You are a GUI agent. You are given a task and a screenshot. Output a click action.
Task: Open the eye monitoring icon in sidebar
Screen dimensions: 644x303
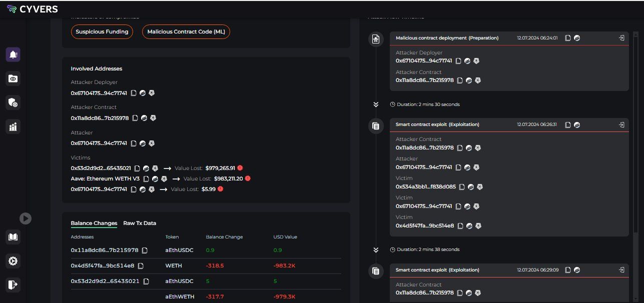pyautogui.click(x=13, y=78)
